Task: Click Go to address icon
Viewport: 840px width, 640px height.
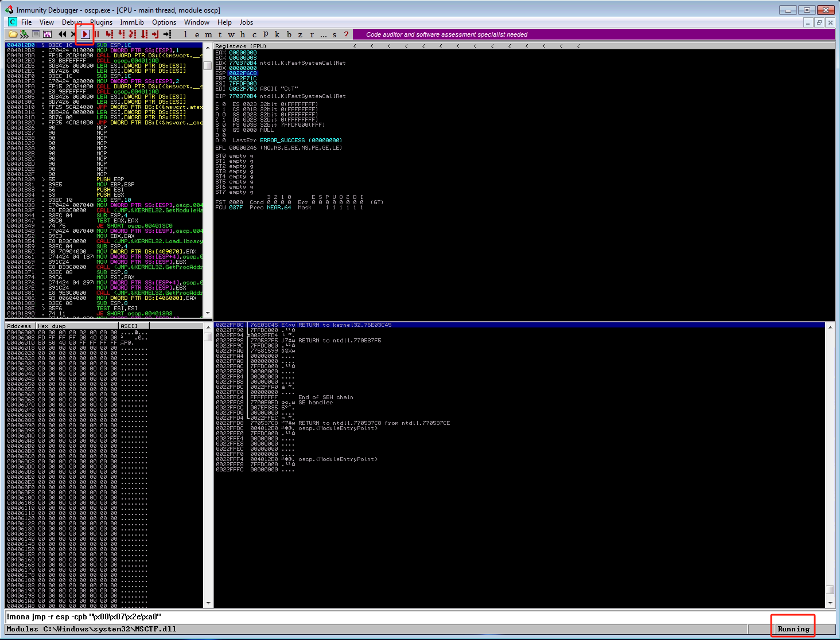Action: (167, 34)
